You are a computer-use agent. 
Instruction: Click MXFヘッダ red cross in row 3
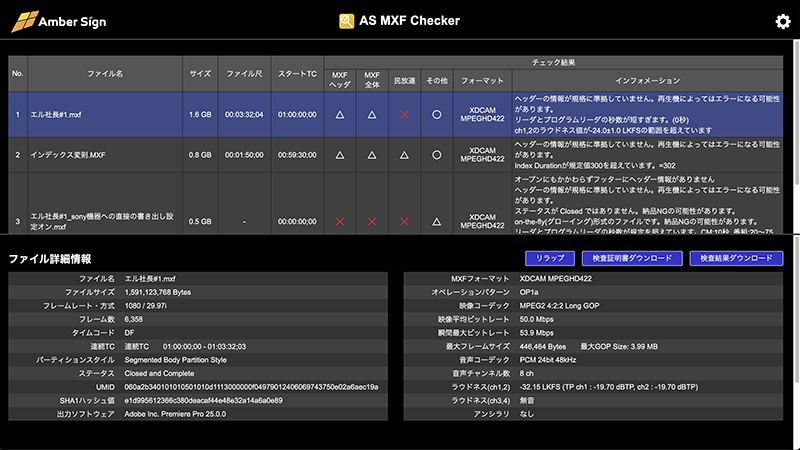[x=340, y=221]
